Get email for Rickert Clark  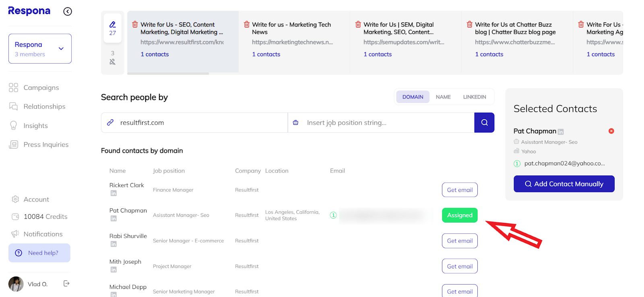460,190
